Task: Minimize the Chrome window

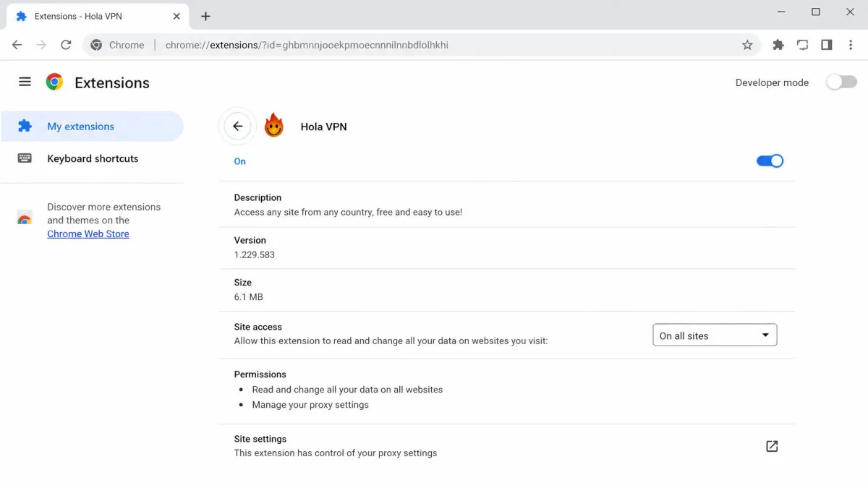Action: pyautogui.click(x=781, y=12)
